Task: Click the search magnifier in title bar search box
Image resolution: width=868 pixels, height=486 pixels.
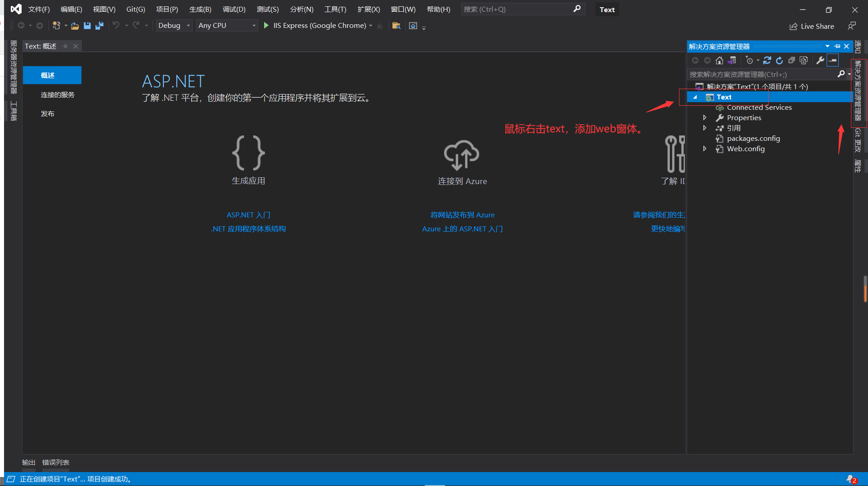Action: point(577,9)
